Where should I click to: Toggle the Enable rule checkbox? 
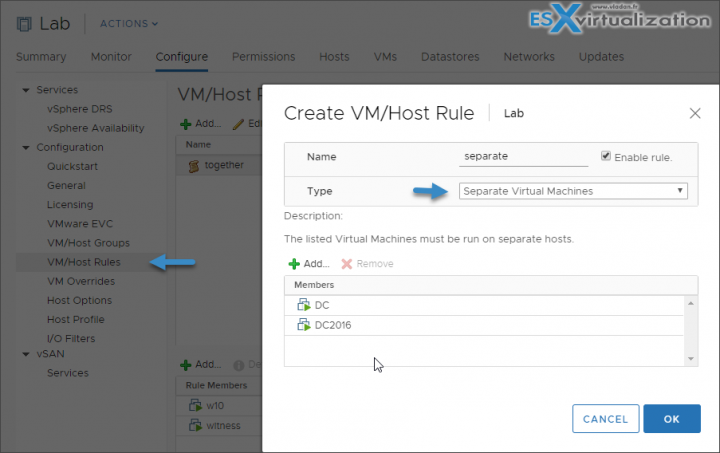tap(606, 157)
